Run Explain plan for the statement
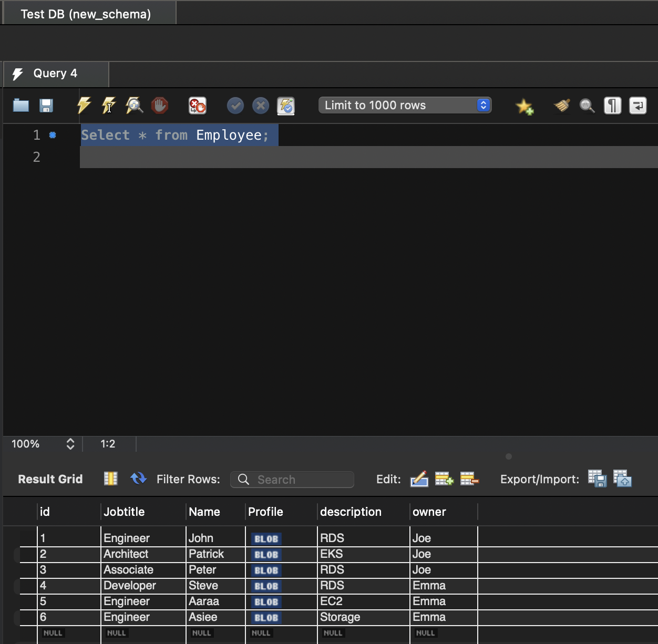The height and width of the screenshot is (644, 658). tap(135, 106)
